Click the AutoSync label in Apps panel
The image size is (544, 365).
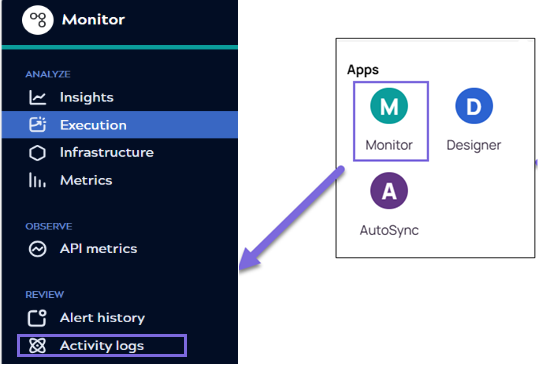pyautogui.click(x=389, y=230)
